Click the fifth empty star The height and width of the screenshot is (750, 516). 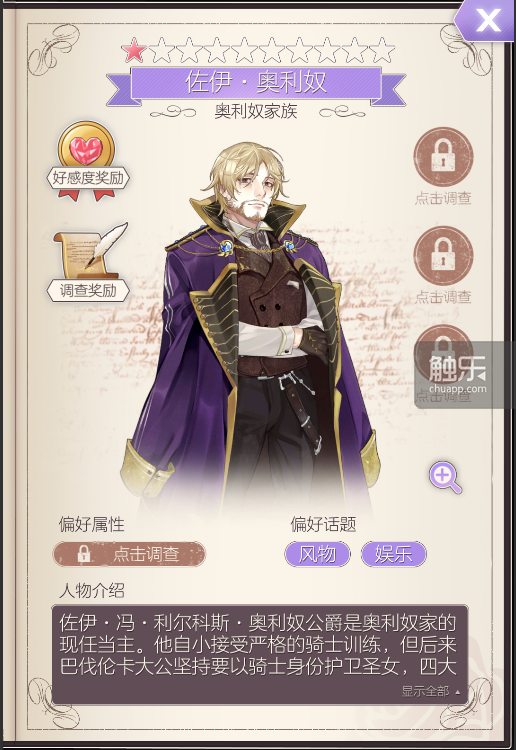[272, 51]
